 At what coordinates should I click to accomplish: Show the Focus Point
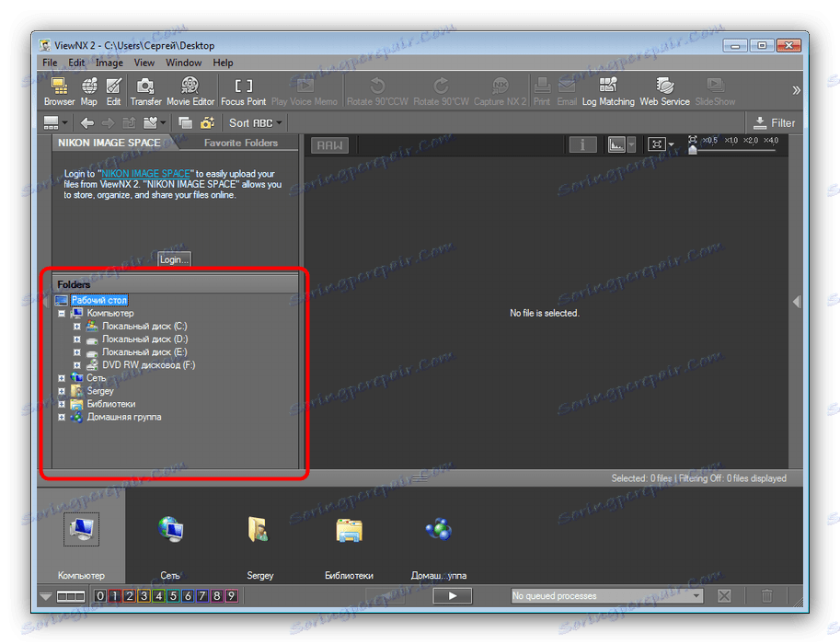click(243, 91)
